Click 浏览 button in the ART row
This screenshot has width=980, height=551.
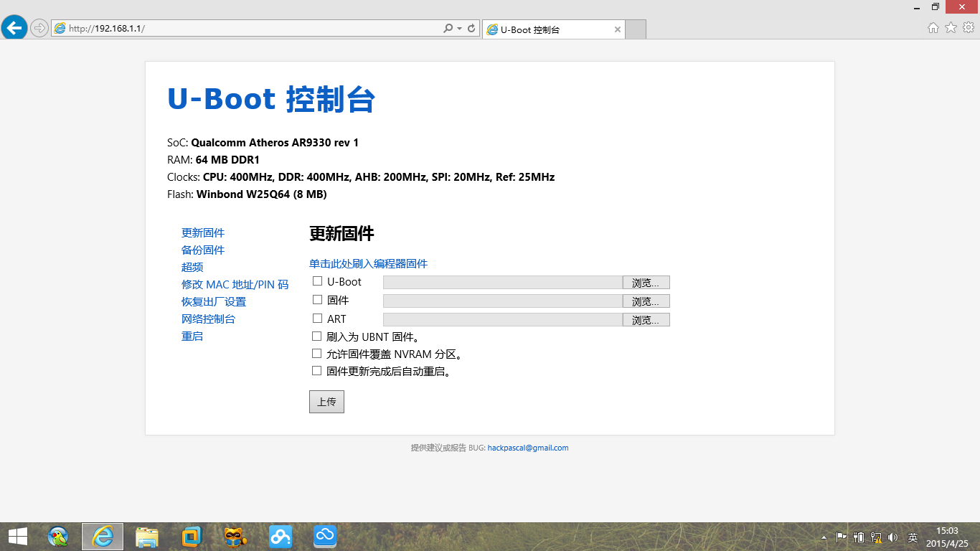[646, 320]
